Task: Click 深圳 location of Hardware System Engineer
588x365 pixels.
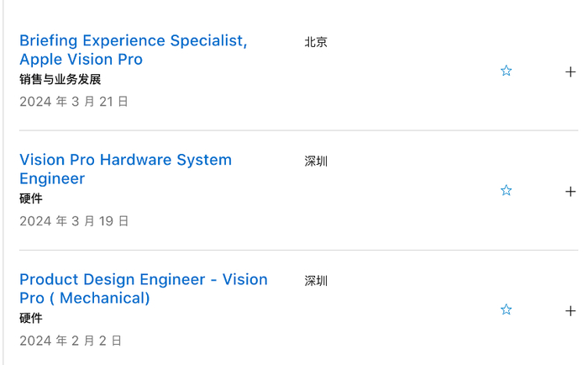Action: [x=316, y=161]
